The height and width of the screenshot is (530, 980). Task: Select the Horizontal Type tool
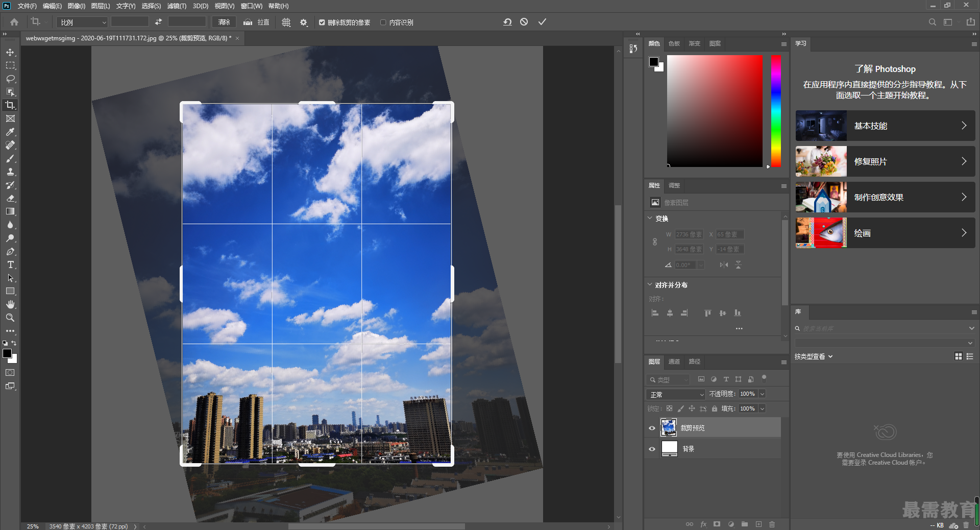10,264
